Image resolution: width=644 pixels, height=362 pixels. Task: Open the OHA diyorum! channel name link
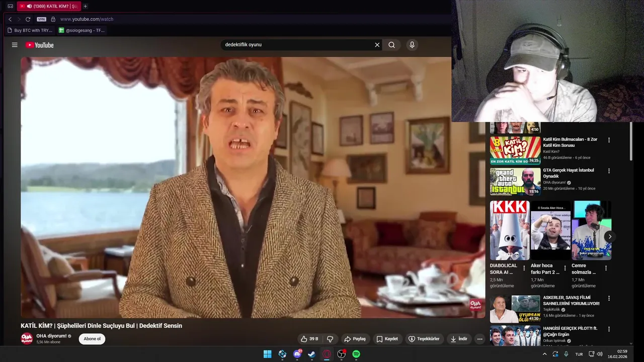pyautogui.click(x=51, y=336)
